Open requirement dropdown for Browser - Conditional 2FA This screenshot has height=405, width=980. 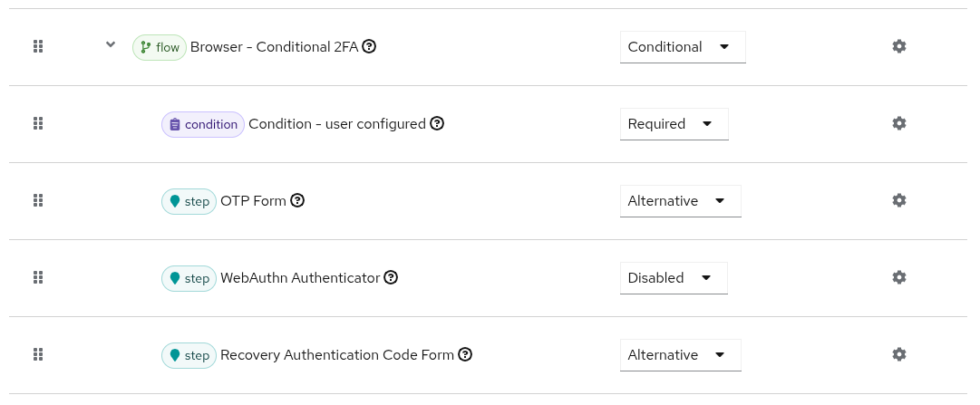(x=682, y=47)
